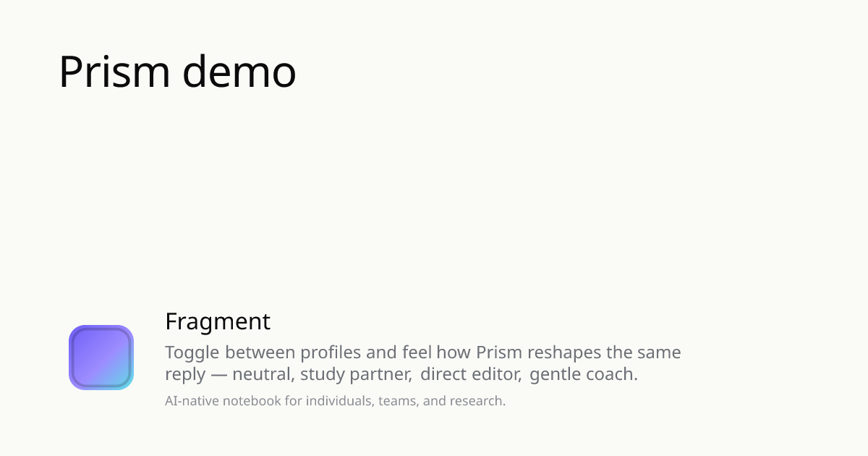The image size is (868, 456).
Task: Select the "direct editor" profile text
Action: click(x=470, y=375)
